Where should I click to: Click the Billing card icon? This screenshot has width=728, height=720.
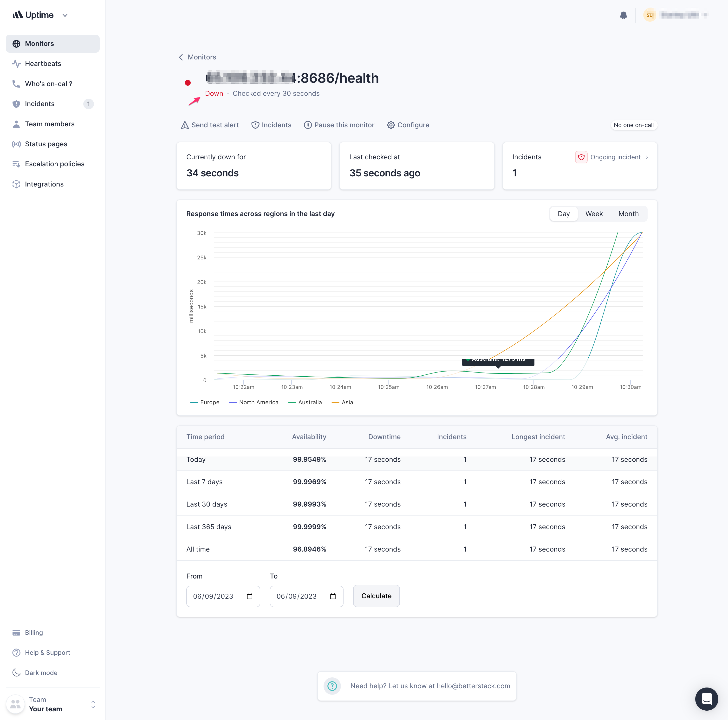coord(16,633)
